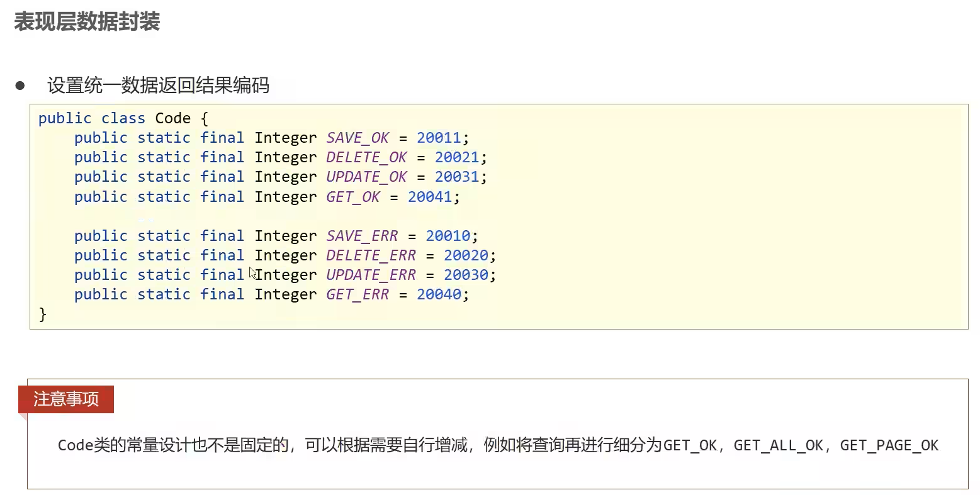The height and width of the screenshot is (495, 980).
Task: Click the value 20011 in the code
Action: tap(439, 138)
